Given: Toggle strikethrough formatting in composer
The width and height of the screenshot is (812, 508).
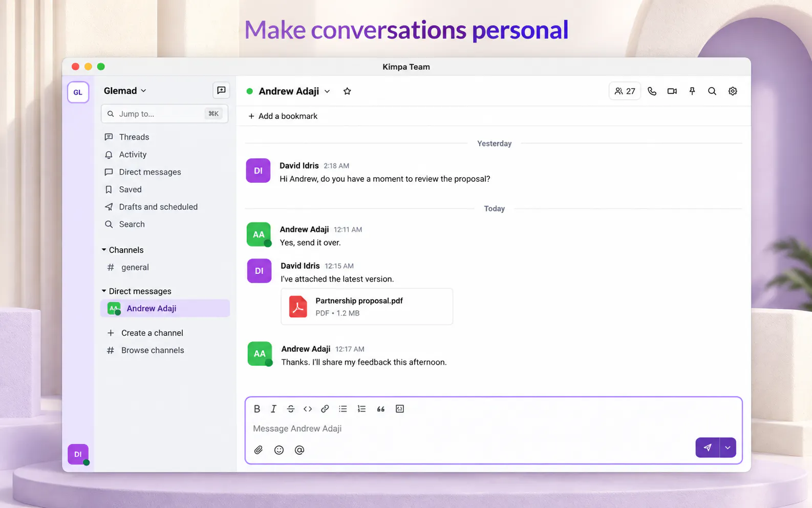Looking at the screenshot, I should 290,409.
